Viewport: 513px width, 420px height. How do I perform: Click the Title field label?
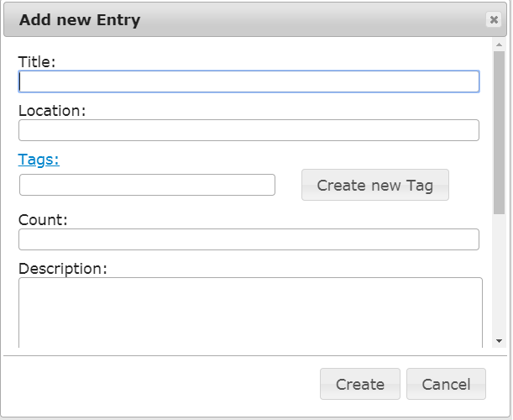click(37, 61)
